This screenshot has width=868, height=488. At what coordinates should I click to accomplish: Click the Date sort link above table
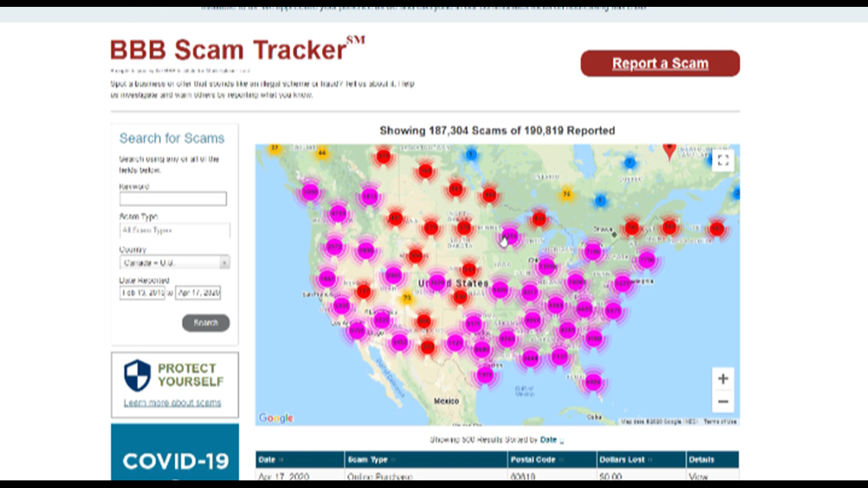(548, 439)
